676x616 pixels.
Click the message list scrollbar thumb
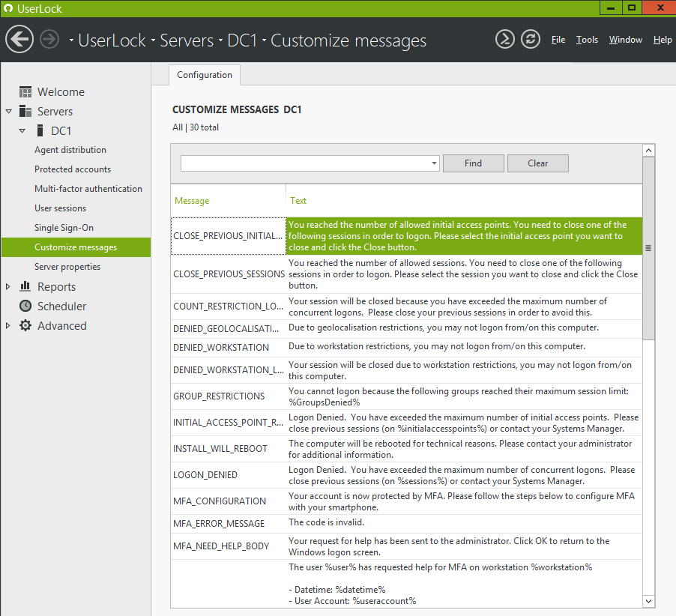click(648, 248)
